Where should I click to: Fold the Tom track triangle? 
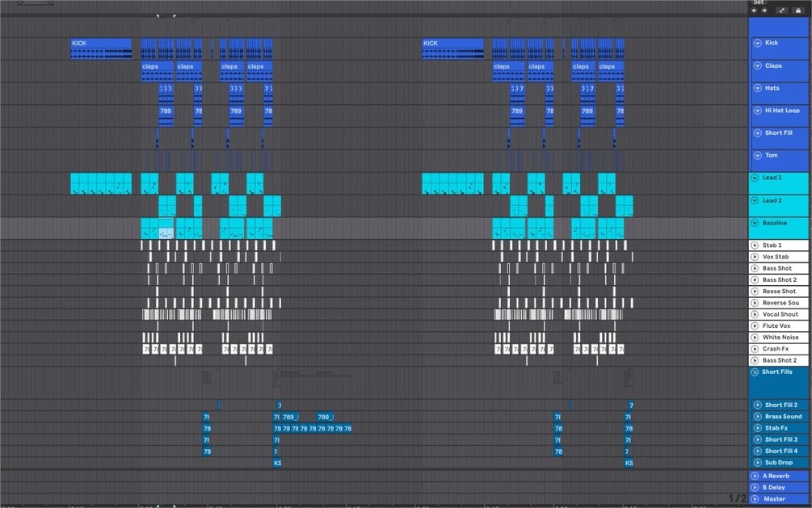coord(758,155)
